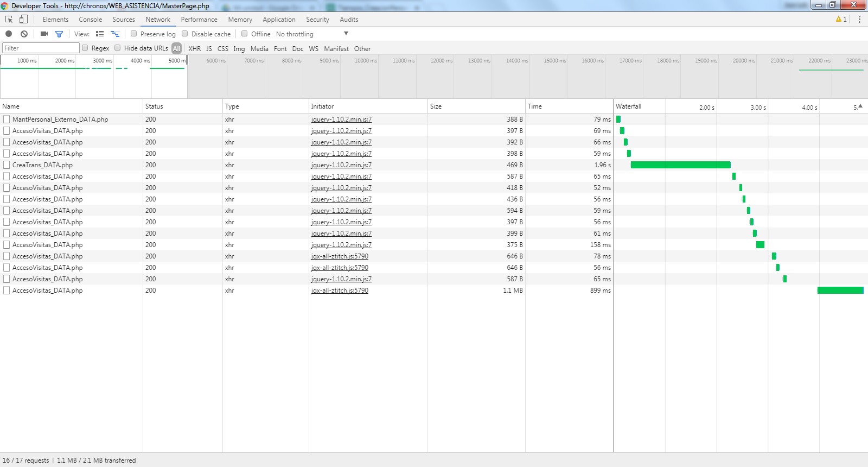Click the capture screenshots camera icon
This screenshot has height=467, width=868.
click(44, 34)
